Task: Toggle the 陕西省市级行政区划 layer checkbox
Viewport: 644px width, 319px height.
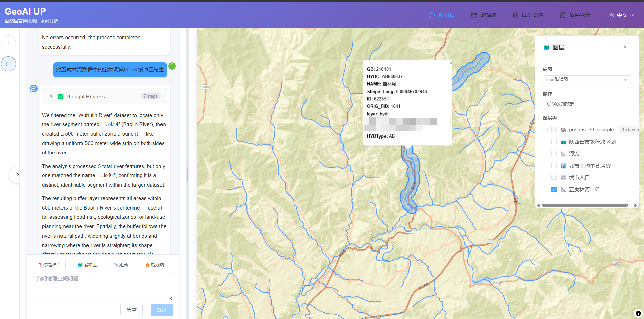Action: pos(554,142)
